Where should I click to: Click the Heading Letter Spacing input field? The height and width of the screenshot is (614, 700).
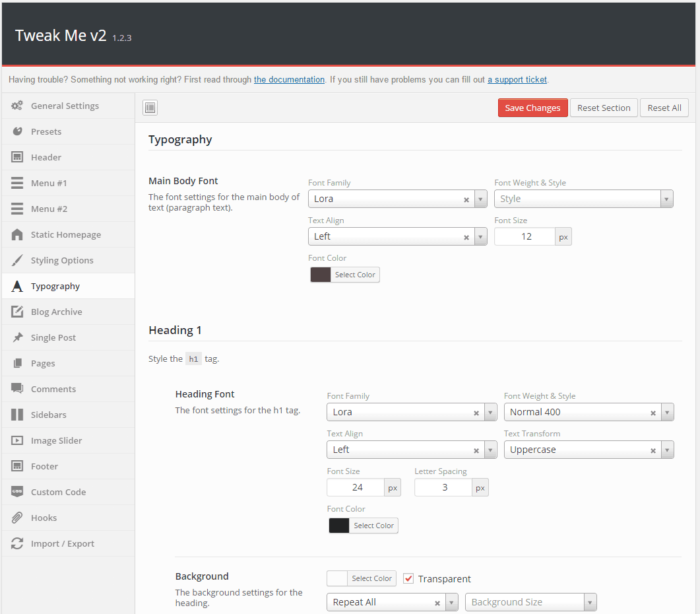pyautogui.click(x=443, y=487)
